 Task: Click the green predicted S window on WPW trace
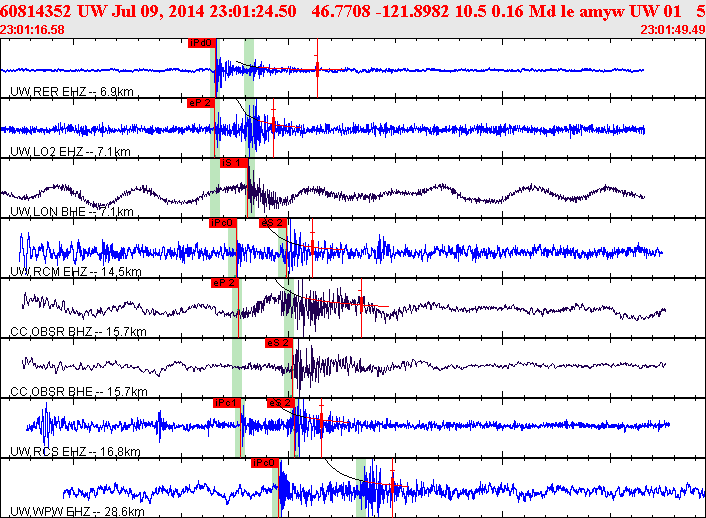pos(361,488)
